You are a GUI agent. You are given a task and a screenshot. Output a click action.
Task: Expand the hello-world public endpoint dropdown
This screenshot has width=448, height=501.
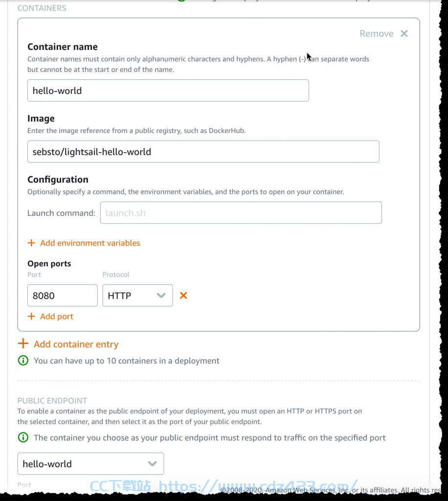click(90, 464)
